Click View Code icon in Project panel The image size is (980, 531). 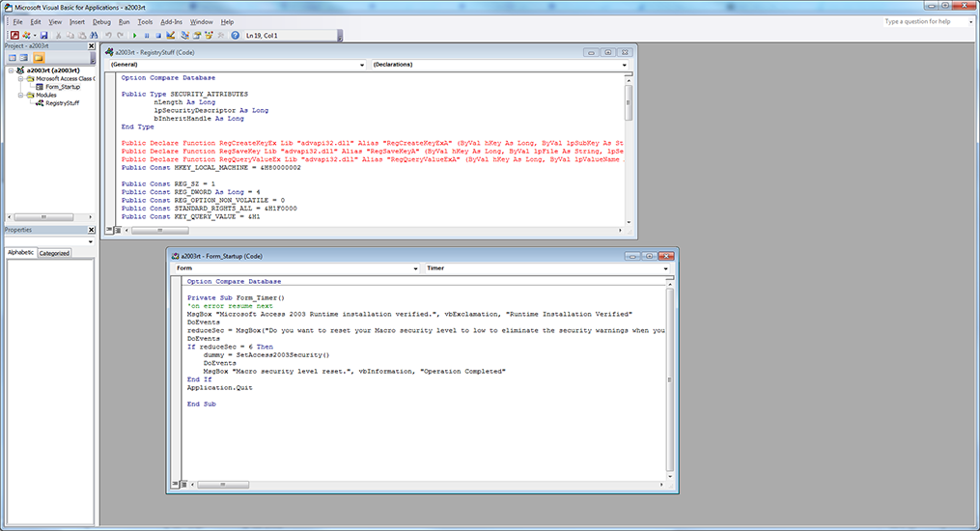pyautogui.click(x=13, y=58)
